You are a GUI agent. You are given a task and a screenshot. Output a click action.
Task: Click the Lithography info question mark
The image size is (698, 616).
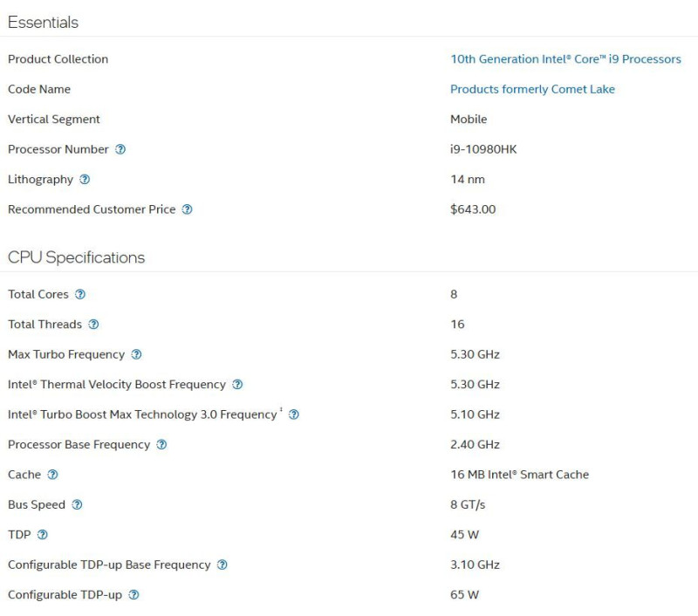(85, 180)
